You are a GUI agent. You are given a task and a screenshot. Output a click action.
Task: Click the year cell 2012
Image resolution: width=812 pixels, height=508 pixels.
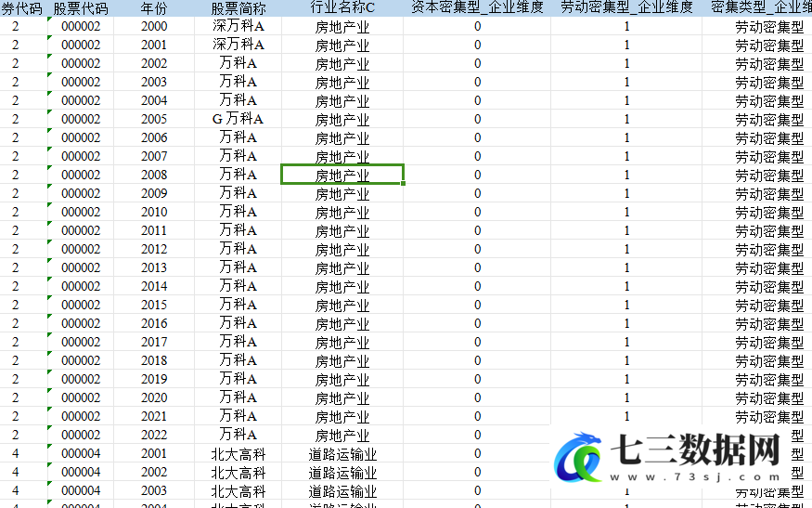click(x=154, y=249)
